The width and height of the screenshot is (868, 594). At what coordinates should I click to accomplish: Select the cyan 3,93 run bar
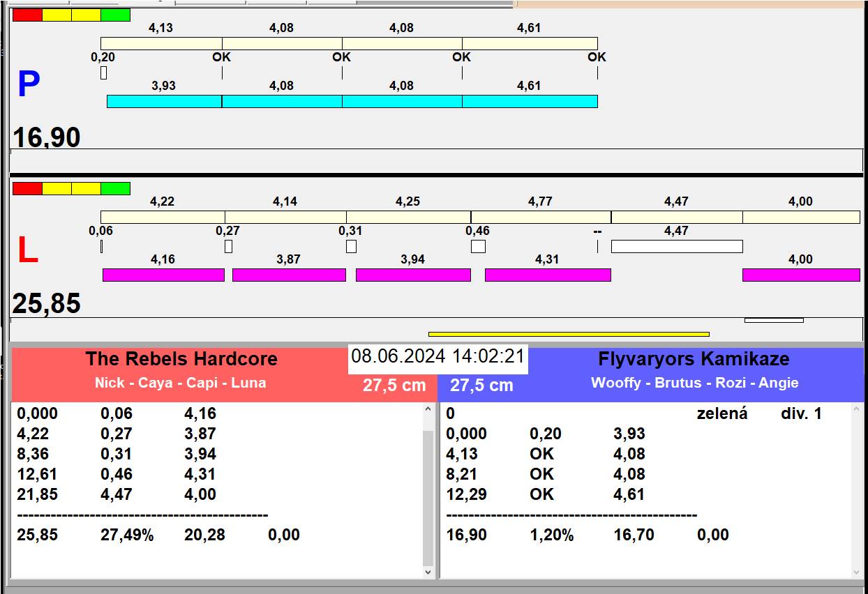coord(164,101)
